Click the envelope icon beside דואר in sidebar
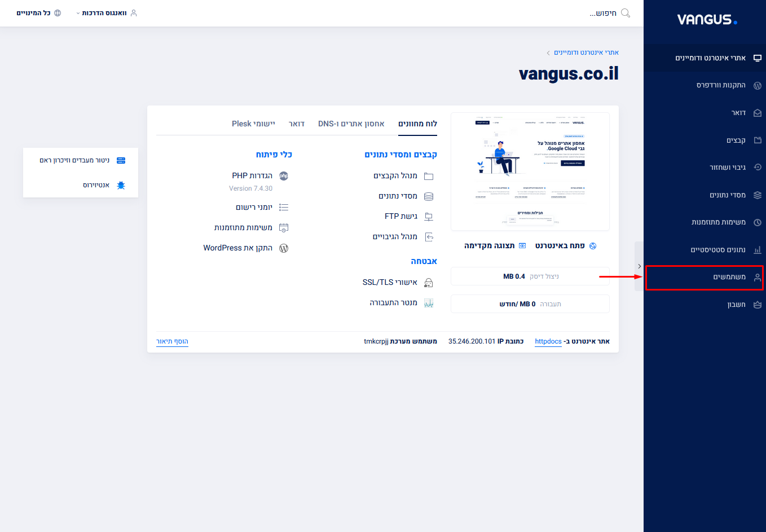This screenshot has width=766, height=532. click(x=758, y=113)
